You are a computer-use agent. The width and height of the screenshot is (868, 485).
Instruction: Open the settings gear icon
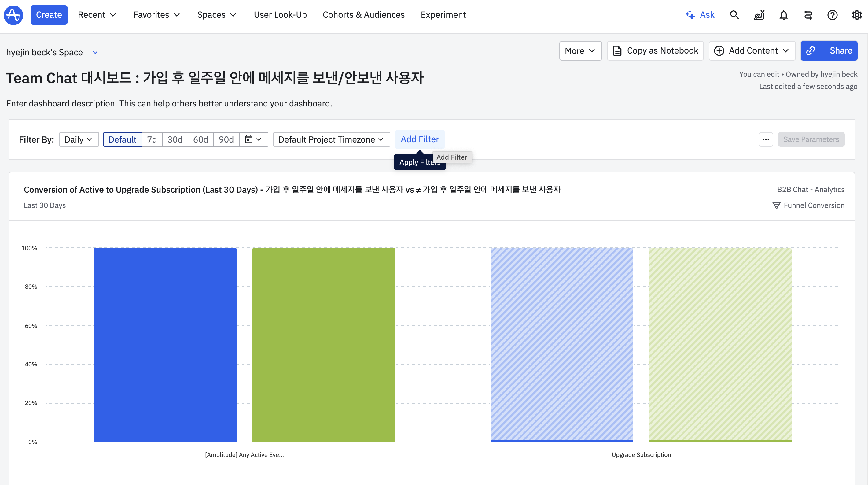click(857, 15)
